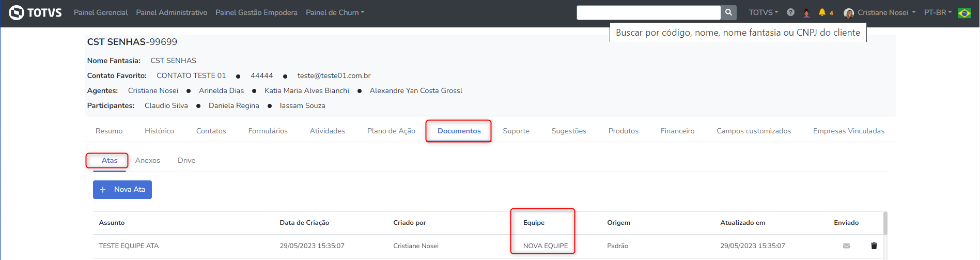Image resolution: width=980 pixels, height=260 pixels.
Task: Select the Histórico tab
Action: click(159, 131)
